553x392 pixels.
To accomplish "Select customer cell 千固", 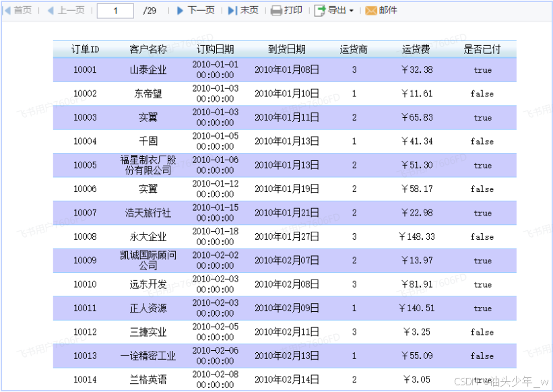I will coord(148,141).
